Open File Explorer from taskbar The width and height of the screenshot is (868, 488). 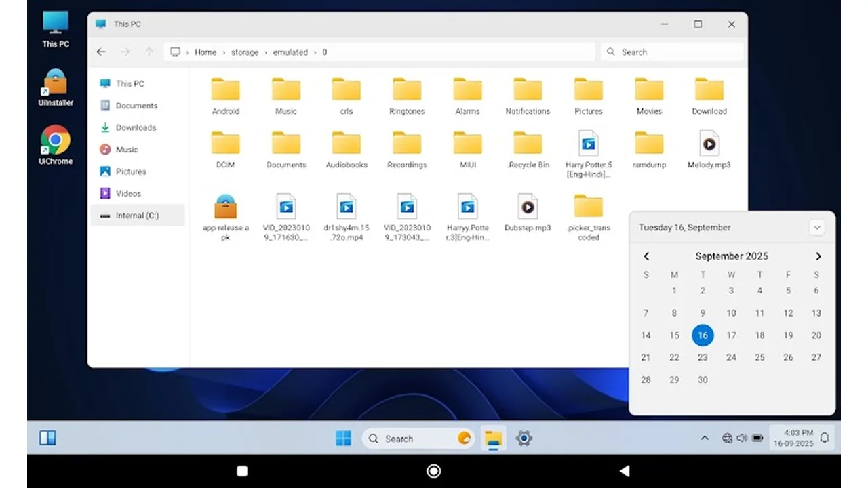tap(494, 439)
